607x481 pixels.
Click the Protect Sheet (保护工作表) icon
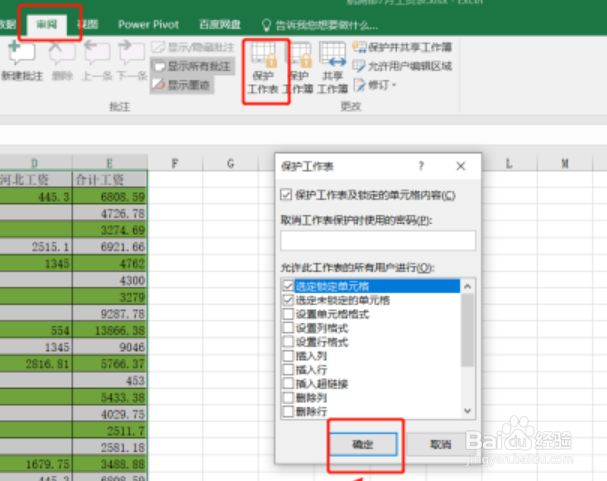coord(263,69)
